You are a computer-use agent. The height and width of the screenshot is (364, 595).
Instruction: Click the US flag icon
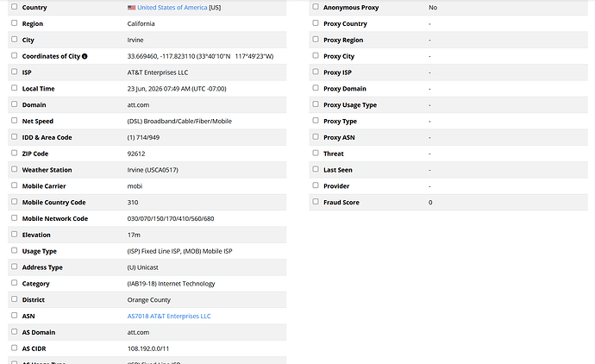[x=132, y=8]
